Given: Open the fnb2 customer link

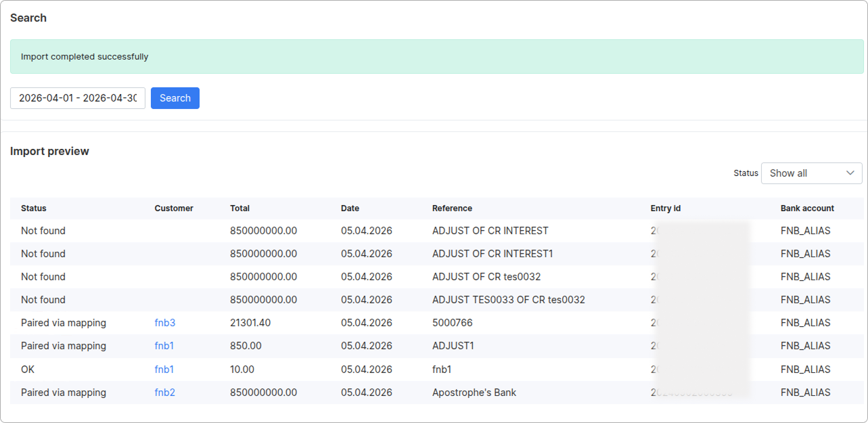Looking at the screenshot, I should pyautogui.click(x=164, y=393).
